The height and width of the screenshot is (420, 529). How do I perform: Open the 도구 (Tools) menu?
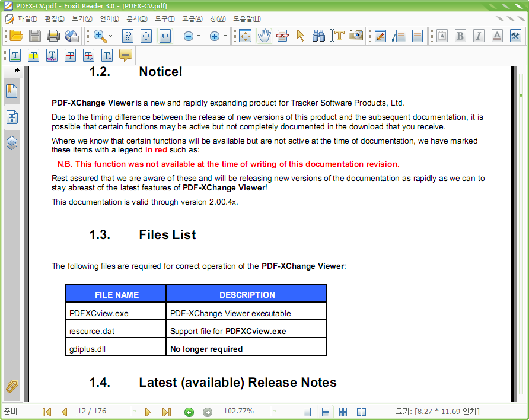(165, 19)
